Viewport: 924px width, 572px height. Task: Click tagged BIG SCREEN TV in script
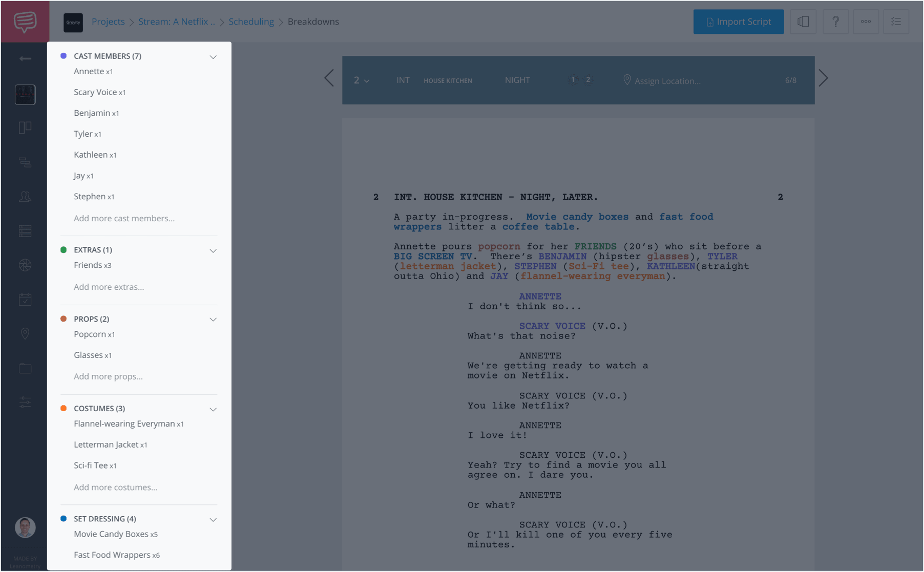tap(433, 257)
